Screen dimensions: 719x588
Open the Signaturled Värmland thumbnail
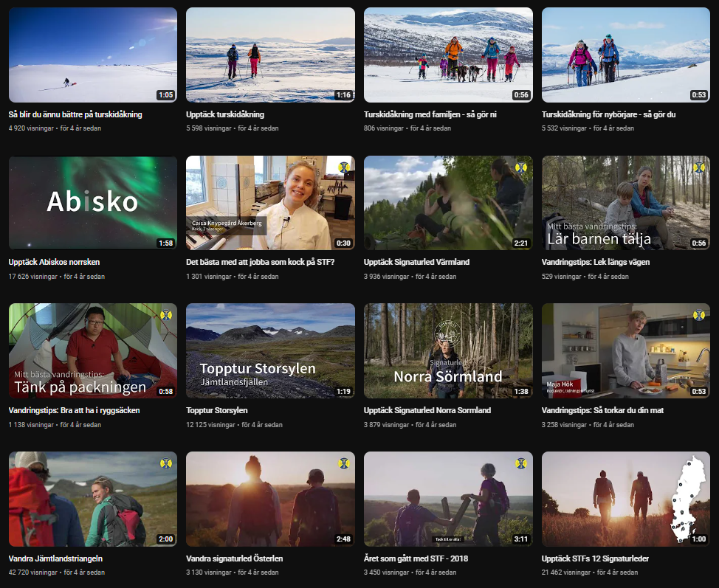[x=448, y=203]
